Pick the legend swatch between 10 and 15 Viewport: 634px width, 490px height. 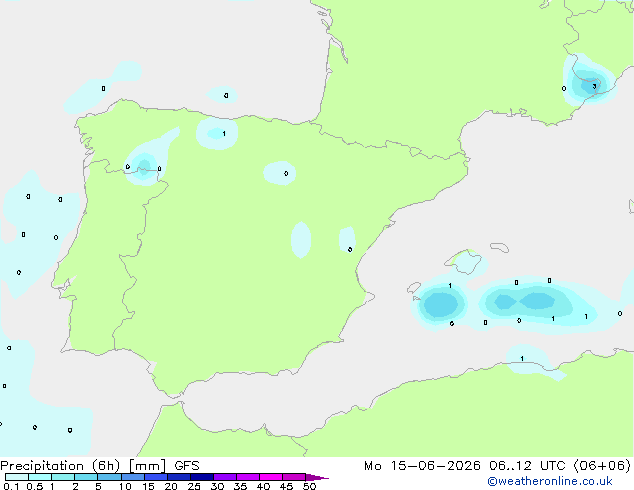pyautogui.click(x=133, y=477)
